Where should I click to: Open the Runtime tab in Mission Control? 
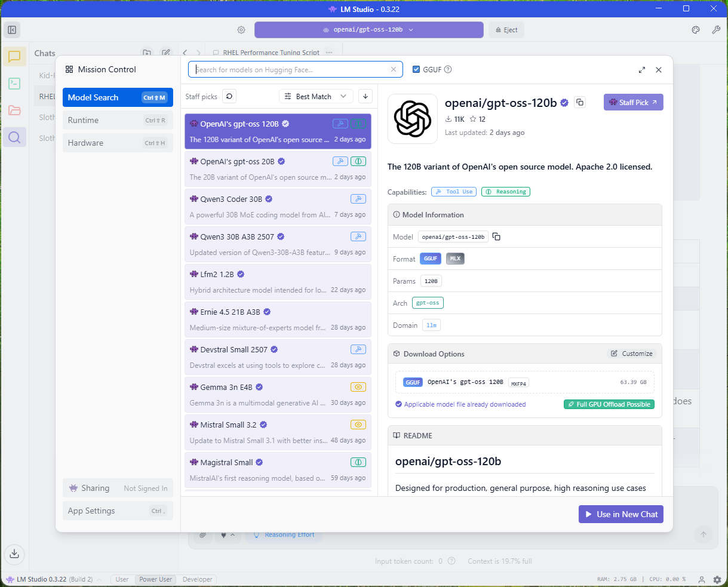pyautogui.click(x=117, y=120)
